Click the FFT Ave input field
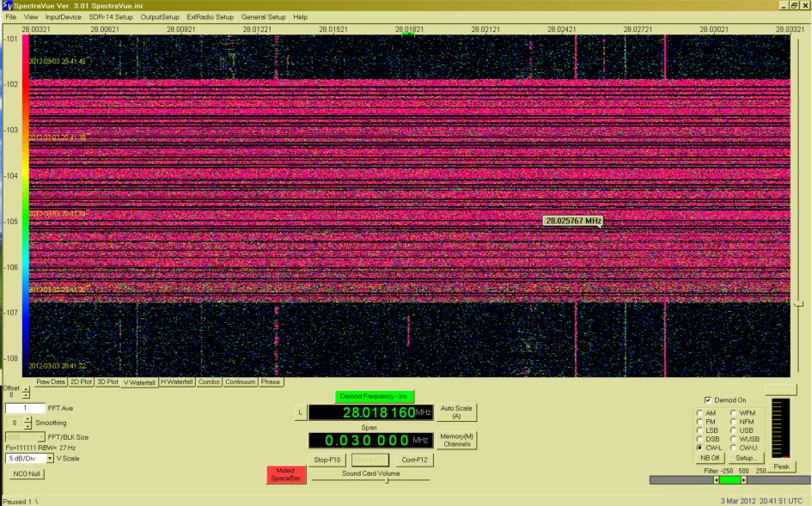The width and height of the screenshot is (812, 506). (x=25, y=408)
